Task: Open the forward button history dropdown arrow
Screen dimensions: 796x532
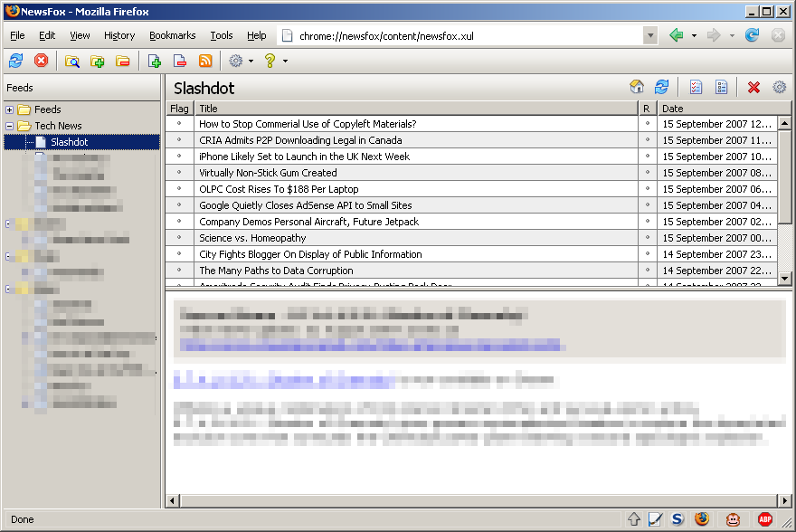Action: click(732, 35)
